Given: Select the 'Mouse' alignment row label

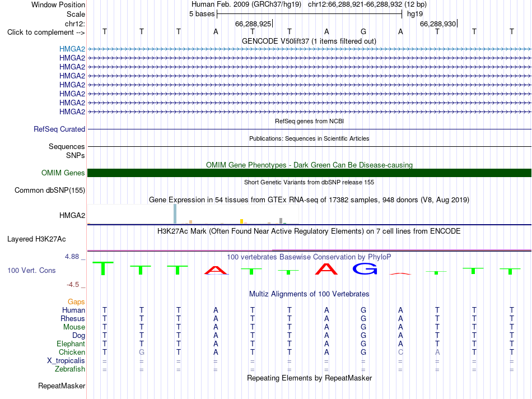Looking at the screenshot, I should tap(74, 327).
